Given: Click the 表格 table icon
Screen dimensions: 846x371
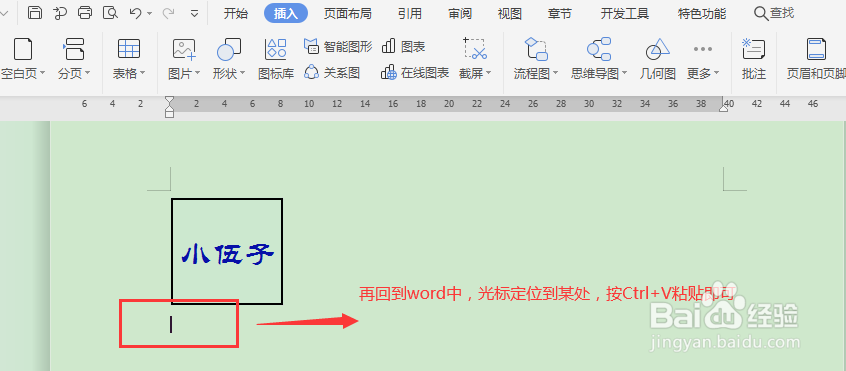Looking at the screenshot, I should point(129,49).
